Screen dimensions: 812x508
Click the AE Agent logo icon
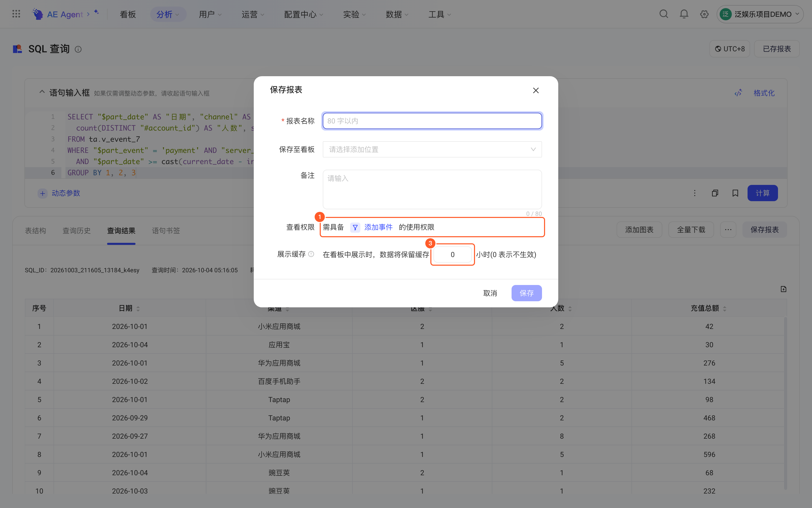click(37, 14)
